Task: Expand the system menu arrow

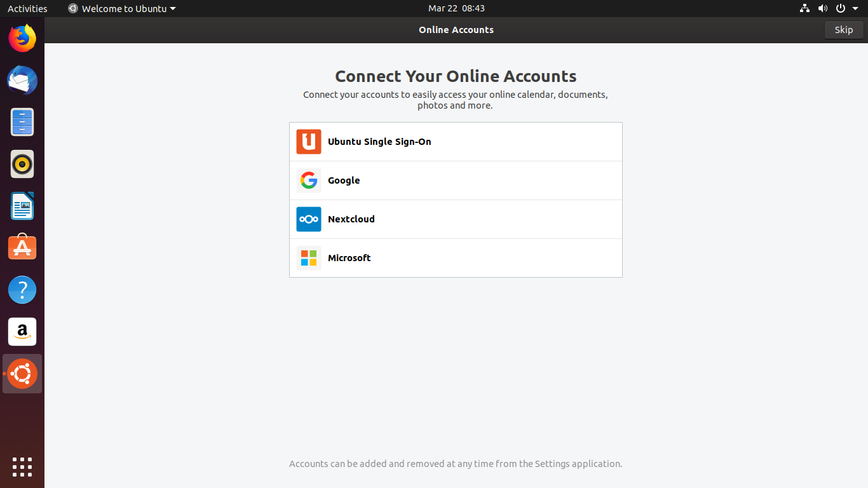Action: [x=855, y=9]
